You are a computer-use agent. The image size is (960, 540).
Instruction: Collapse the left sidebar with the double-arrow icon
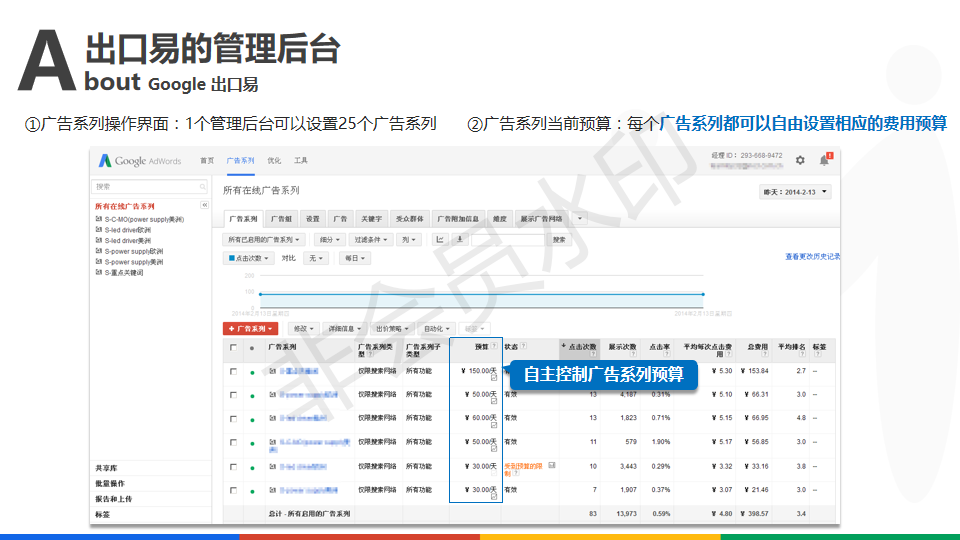click(205, 205)
